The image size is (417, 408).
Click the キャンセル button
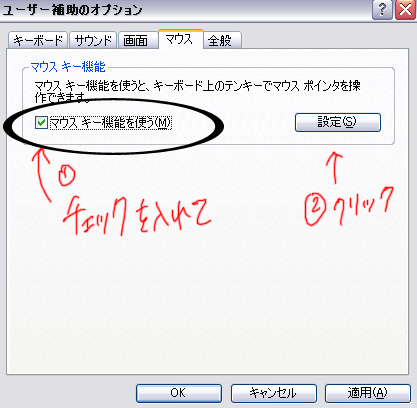(x=273, y=393)
